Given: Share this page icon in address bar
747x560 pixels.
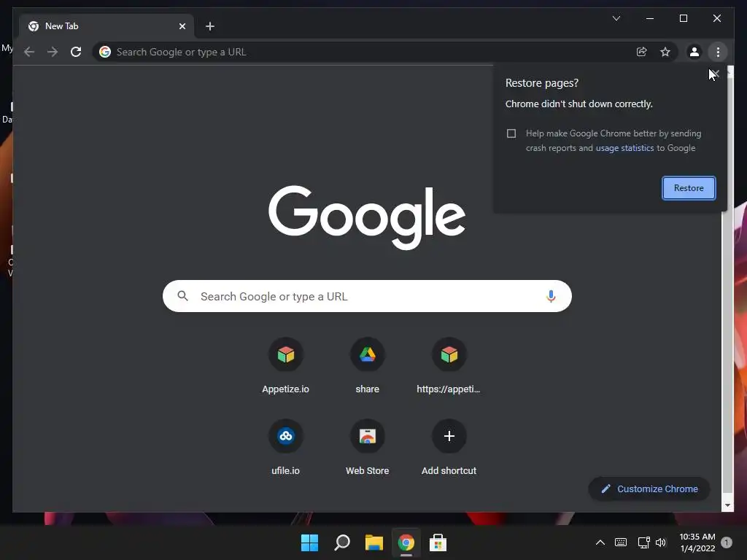Looking at the screenshot, I should click(x=642, y=52).
